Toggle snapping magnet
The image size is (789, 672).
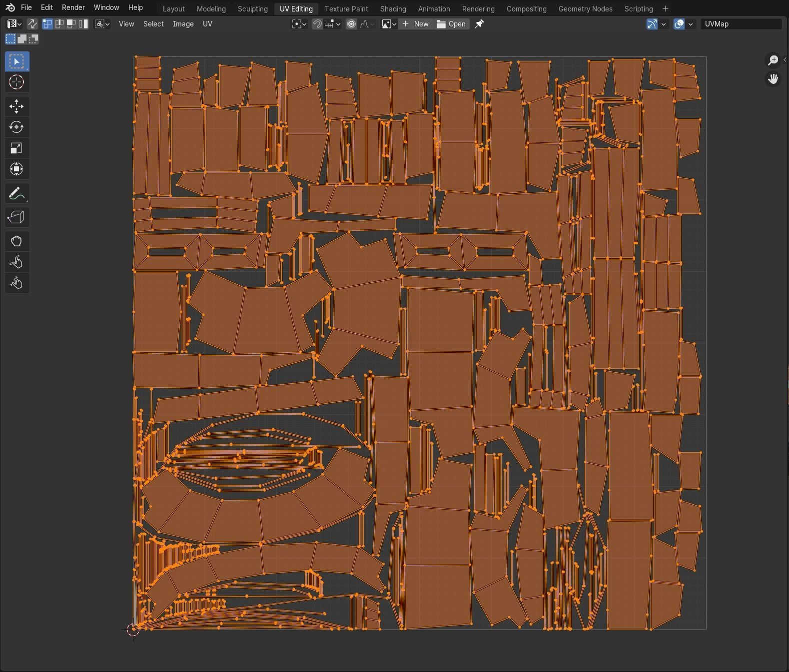coord(317,24)
